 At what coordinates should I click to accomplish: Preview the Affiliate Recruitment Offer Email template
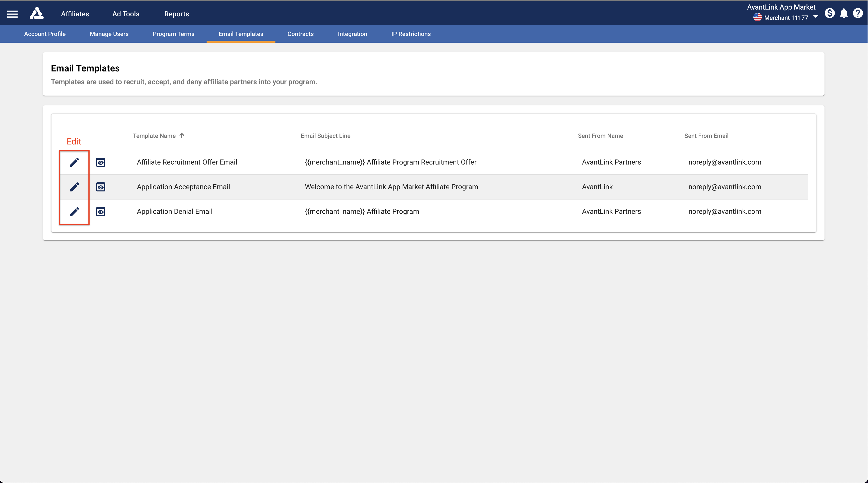[101, 162]
